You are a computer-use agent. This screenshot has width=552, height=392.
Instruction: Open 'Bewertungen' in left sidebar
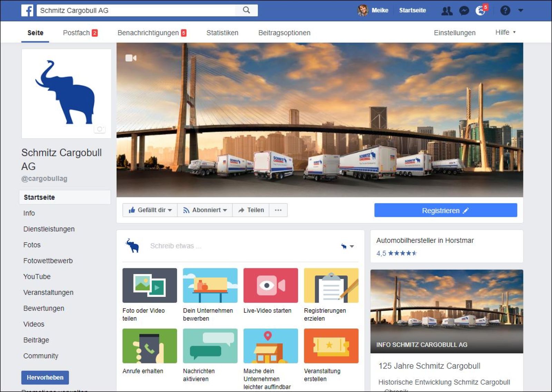click(x=44, y=308)
